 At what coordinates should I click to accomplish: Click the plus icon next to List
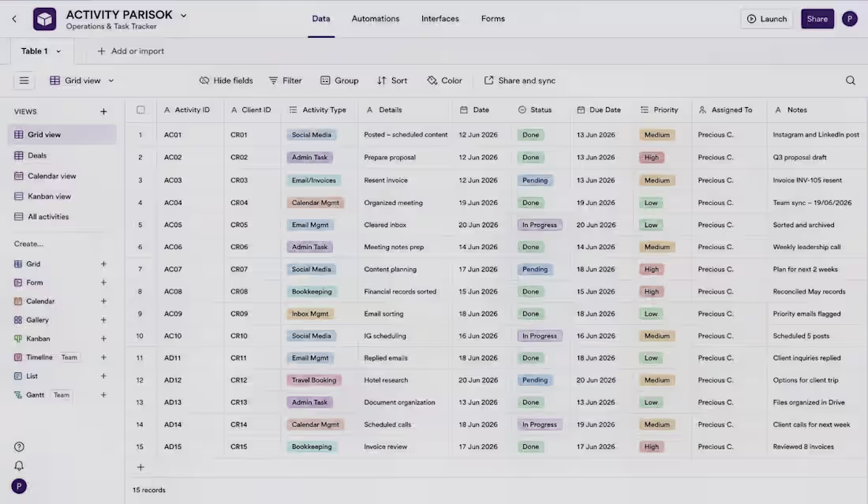coord(103,376)
